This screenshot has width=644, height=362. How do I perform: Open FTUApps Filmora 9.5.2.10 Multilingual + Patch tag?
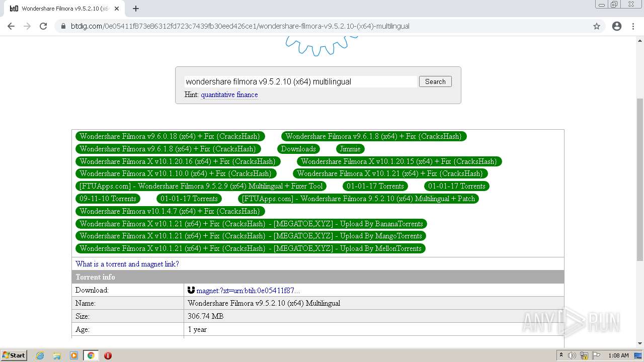359,199
